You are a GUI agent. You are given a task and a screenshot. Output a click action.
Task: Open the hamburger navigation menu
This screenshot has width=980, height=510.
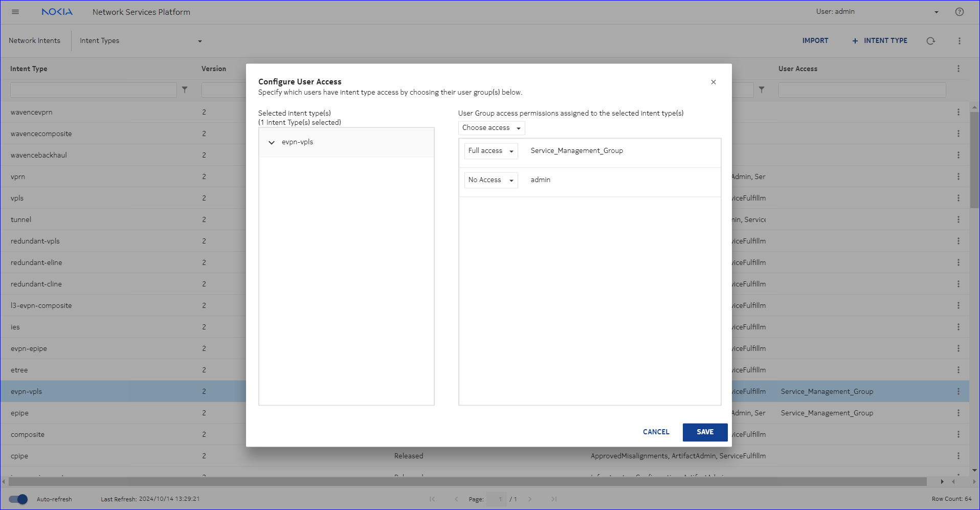tap(15, 12)
